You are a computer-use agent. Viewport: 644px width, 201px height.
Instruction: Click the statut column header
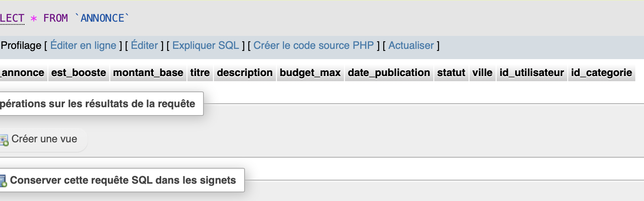tap(451, 73)
